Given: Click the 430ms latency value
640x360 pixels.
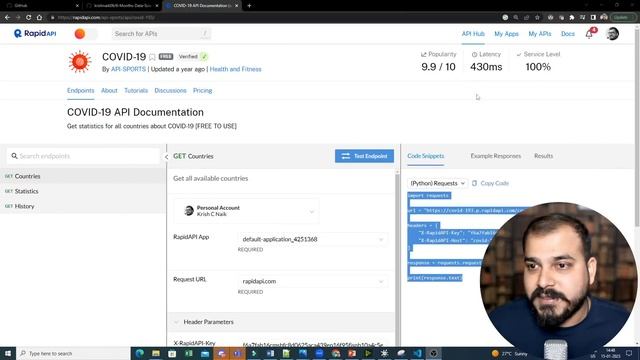Looking at the screenshot, I should coord(486,67).
